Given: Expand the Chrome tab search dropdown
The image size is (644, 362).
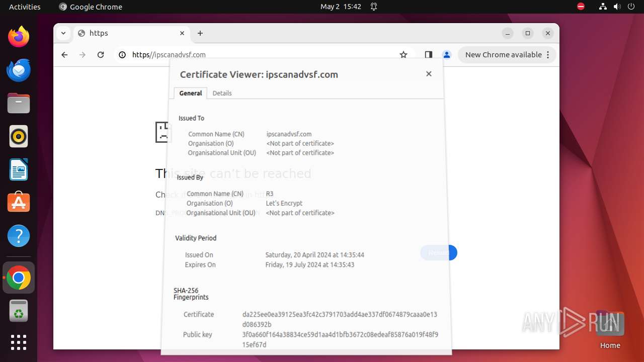Looking at the screenshot, I should point(63,33).
